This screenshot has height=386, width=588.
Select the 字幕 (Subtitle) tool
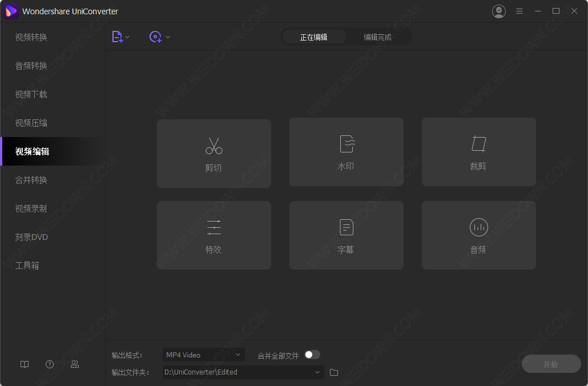346,235
